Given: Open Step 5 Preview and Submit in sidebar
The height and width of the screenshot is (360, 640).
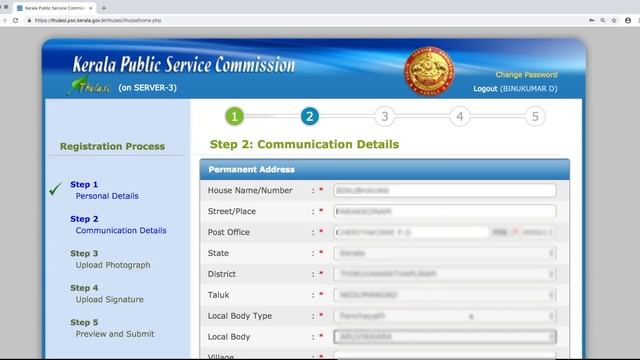Looking at the screenshot, I should (x=112, y=328).
